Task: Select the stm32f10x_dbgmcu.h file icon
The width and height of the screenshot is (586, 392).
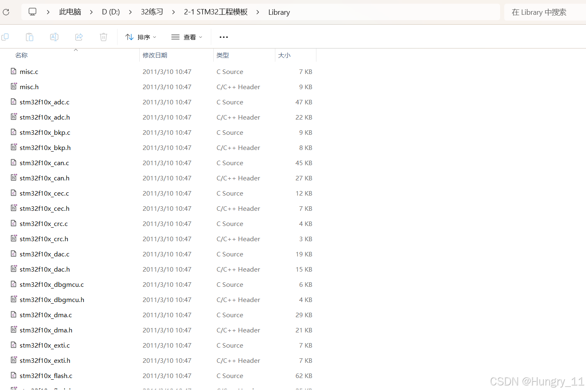Action: [14, 299]
